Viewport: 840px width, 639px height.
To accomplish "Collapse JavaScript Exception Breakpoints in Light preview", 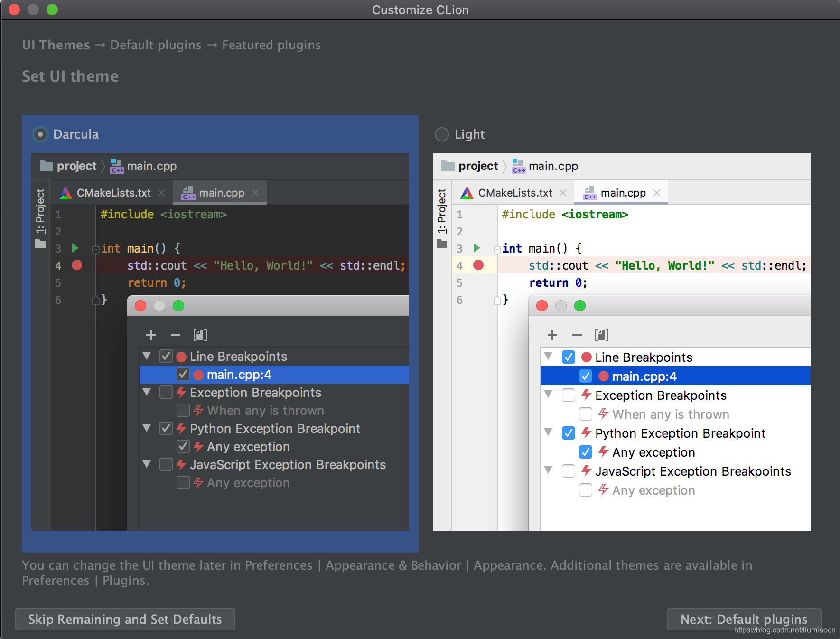I will point(549,470).
